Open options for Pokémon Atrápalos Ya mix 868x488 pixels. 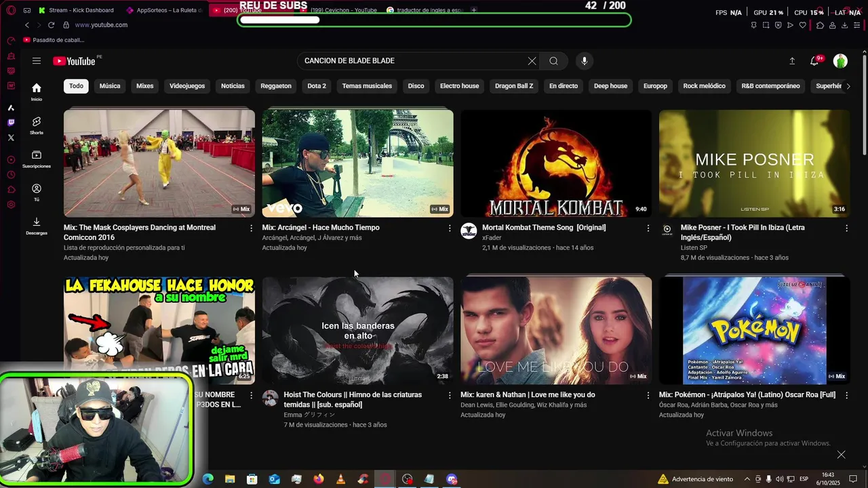pos(846,395)
